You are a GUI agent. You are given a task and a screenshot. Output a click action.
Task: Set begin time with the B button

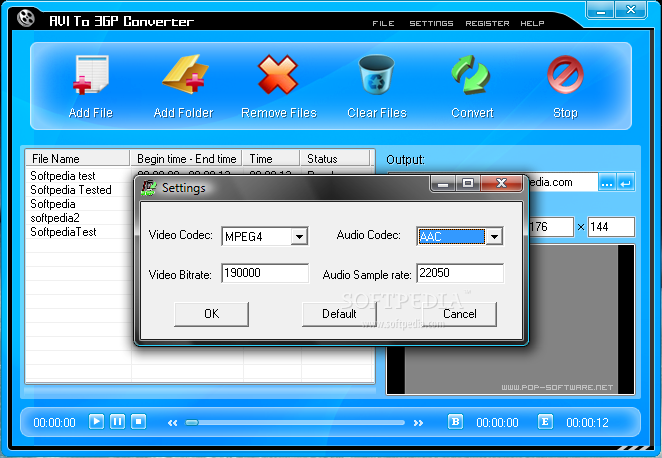(455, 421)
